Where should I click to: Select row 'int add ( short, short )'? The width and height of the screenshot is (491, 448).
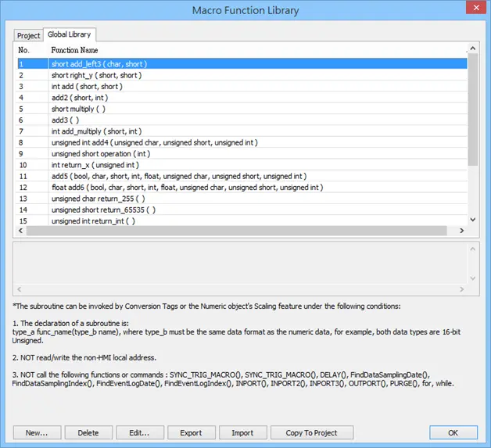click(242, 87)
